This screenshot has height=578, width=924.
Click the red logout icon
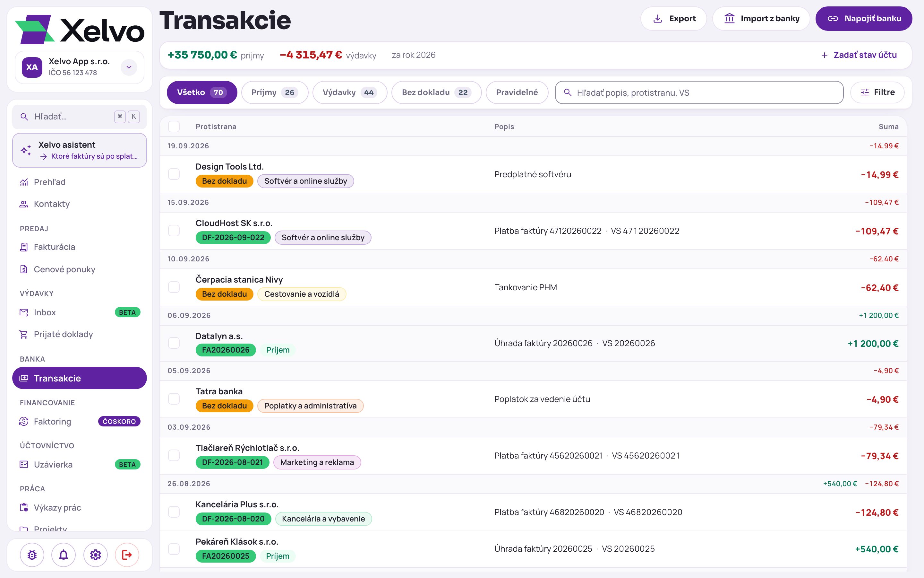pos(127,555)
